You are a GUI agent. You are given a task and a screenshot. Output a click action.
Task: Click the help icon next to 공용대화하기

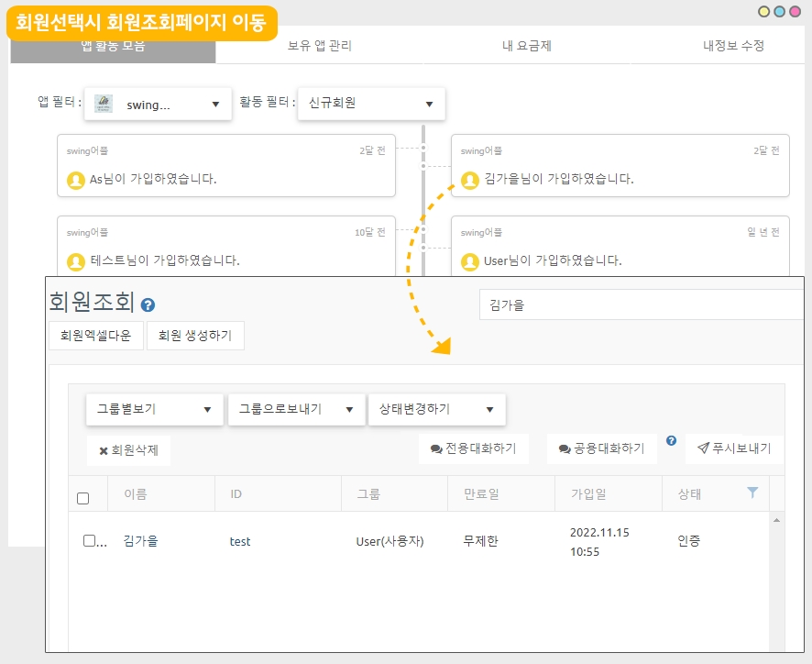click(x=671, y=441)
